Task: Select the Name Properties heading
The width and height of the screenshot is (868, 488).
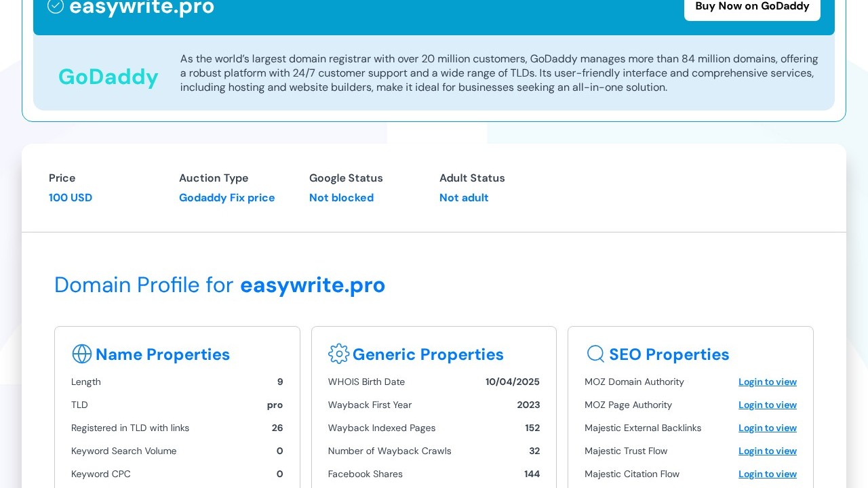Action: click(162, 354)
